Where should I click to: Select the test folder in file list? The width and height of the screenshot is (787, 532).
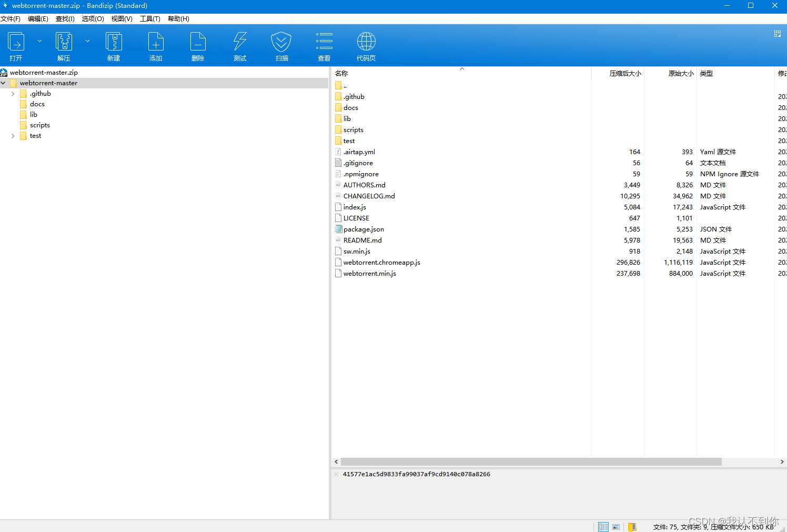click(x=559, y=141)
